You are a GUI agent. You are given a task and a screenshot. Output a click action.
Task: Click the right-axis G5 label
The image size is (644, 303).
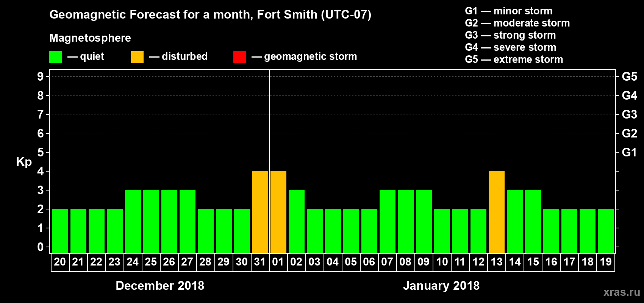click(630, 77)
